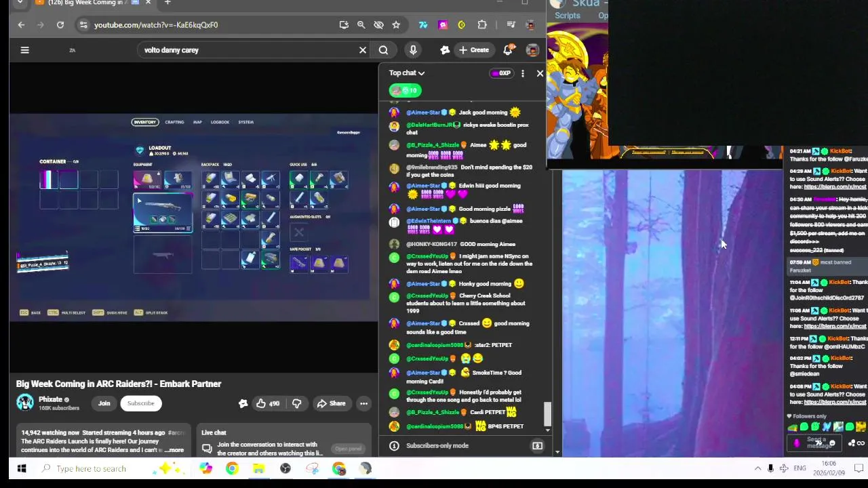Join the Phixate channel membership
Viewport: 868px width, 488px height.
tap(104, 404)
